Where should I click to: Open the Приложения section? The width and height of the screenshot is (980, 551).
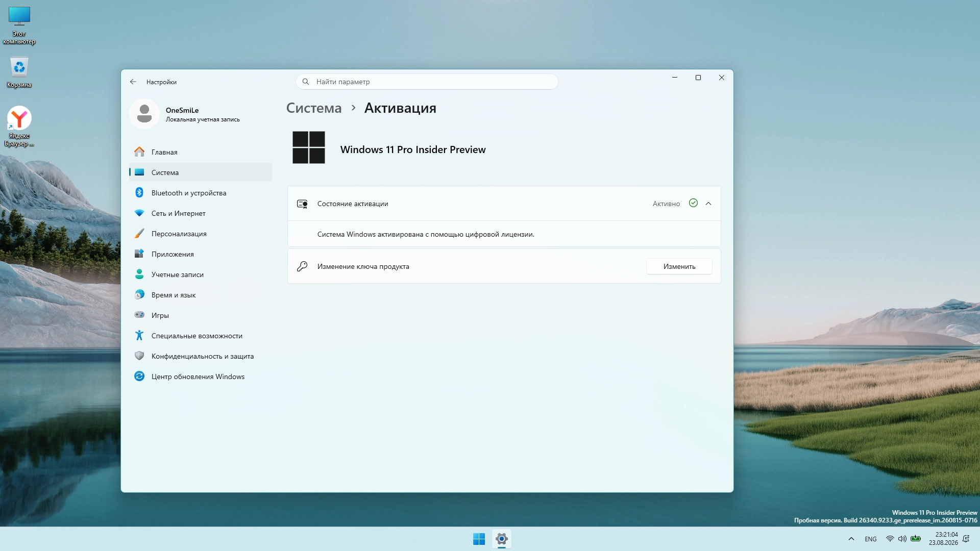pyautogui.click(x=201, y=254)
